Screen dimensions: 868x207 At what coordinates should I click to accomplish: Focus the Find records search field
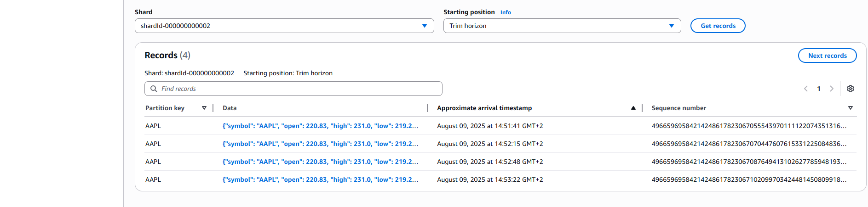pyautogui.click(x=293, y=89)
